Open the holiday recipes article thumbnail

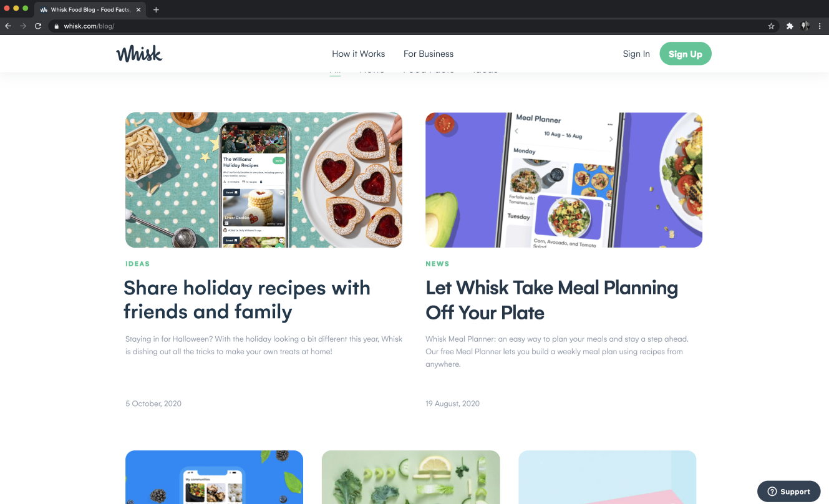click(x=264, y=180)
